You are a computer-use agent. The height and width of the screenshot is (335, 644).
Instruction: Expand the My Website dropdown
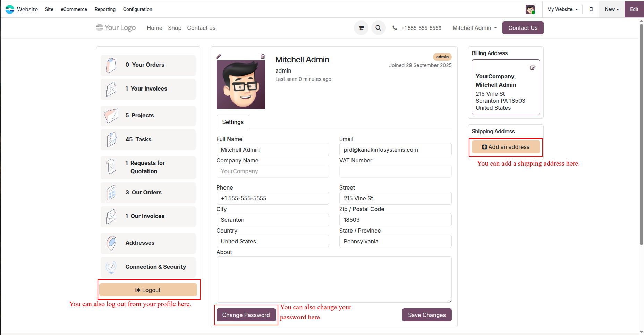[x=562, y=9]
